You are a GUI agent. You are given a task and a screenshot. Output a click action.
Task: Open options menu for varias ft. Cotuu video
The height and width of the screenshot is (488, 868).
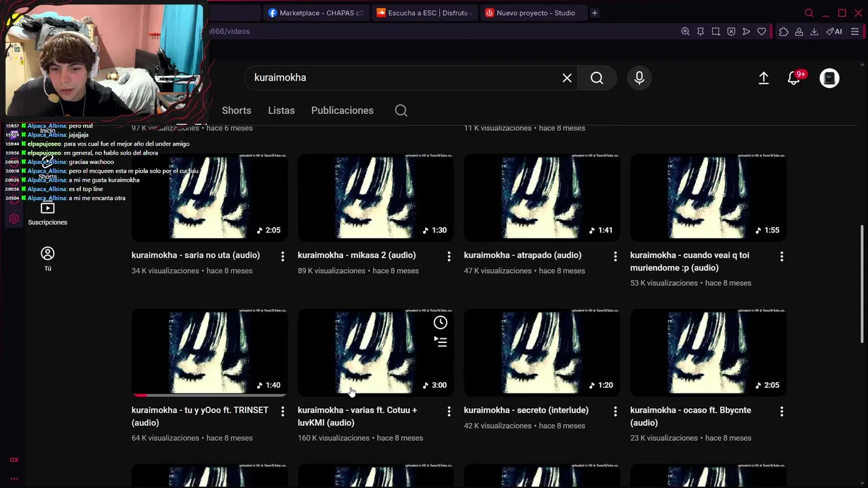tap(449, 411)
